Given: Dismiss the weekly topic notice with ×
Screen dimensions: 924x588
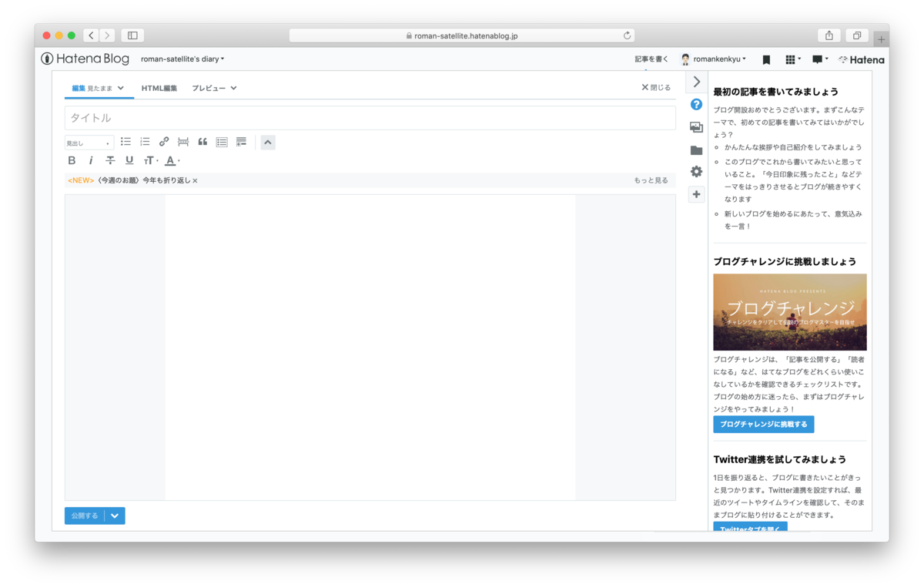Looking at the screenshot, I should click(x=195, y=180).
